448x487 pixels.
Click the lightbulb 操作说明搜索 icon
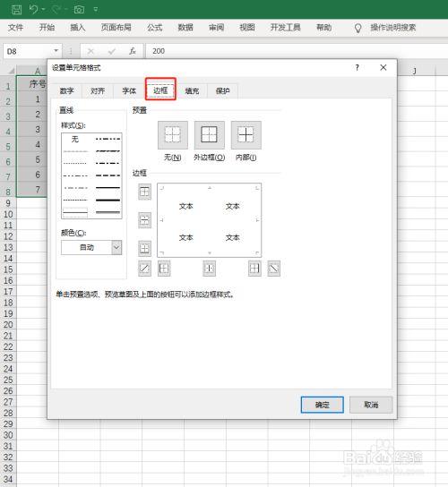(358, 29)
